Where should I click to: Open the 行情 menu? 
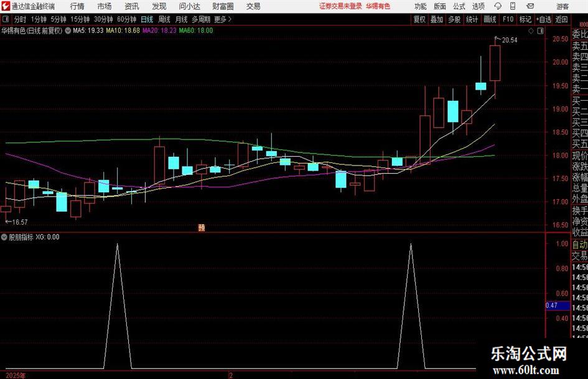click(77, 6)
